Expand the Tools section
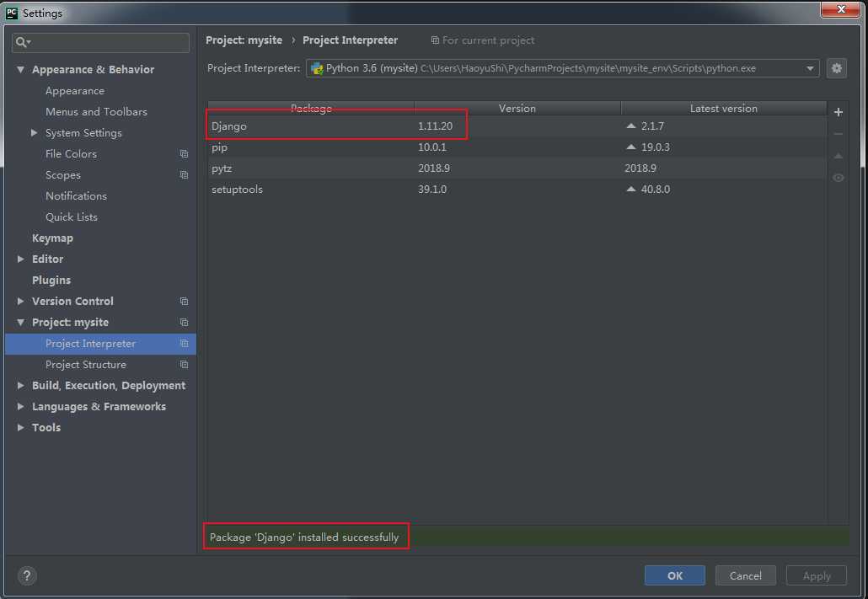 [x=20, y=427]
